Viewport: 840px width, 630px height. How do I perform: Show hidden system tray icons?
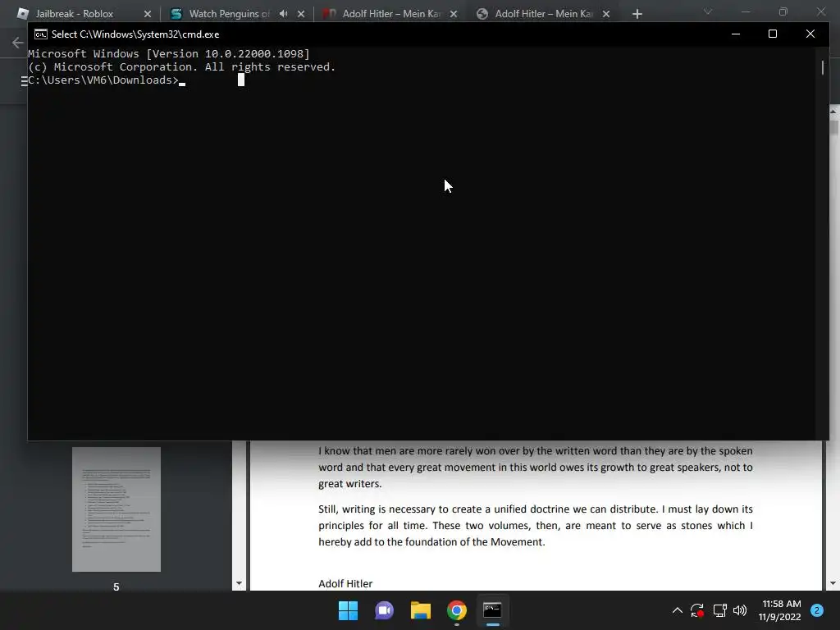point(677,610)
